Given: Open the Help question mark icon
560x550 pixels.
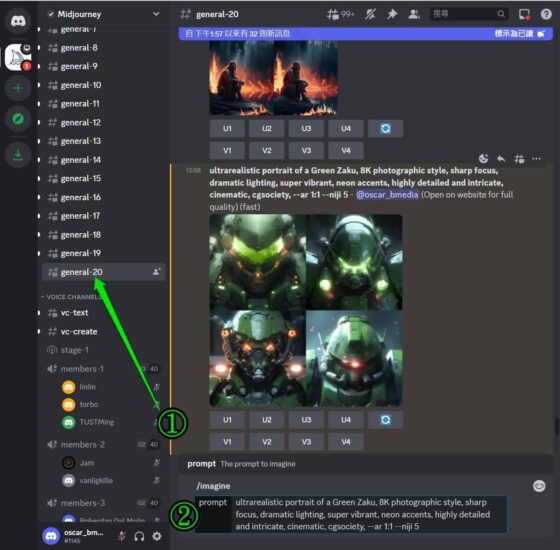Looking at the screenshot, I should click(546, 14).
